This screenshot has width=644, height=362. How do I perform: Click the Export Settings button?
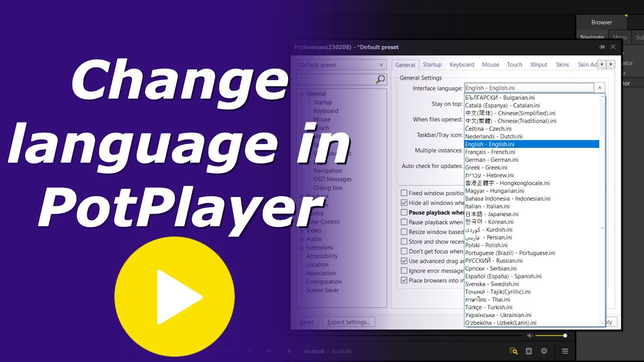349,322
